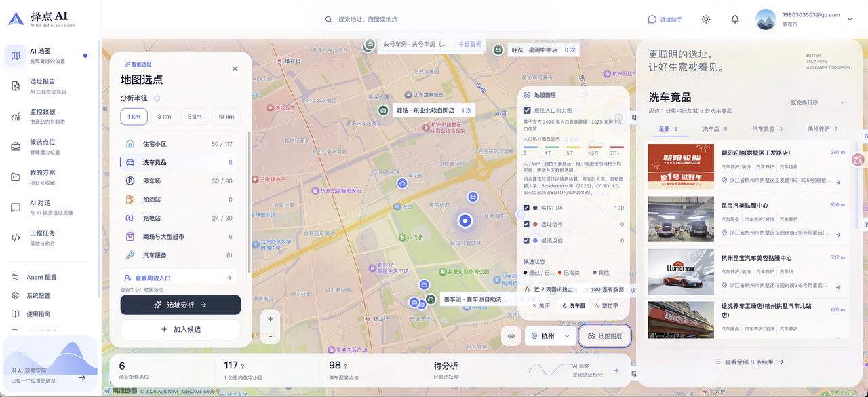
Task: Open 朝阳轮胎(拱墅区工发路店) details arrow
Action: (838, 182)
